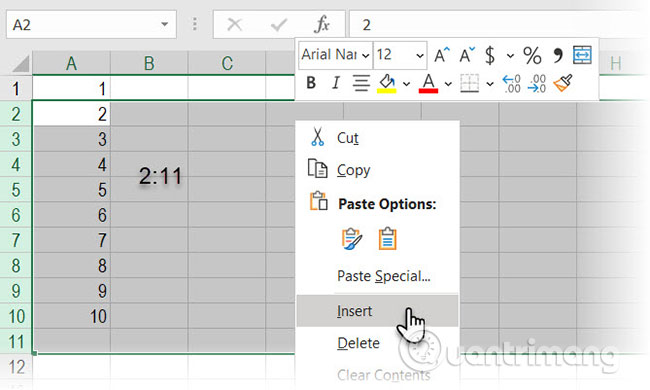
Task: Apply the yellow fill color swatch
Action: (386, 83)
